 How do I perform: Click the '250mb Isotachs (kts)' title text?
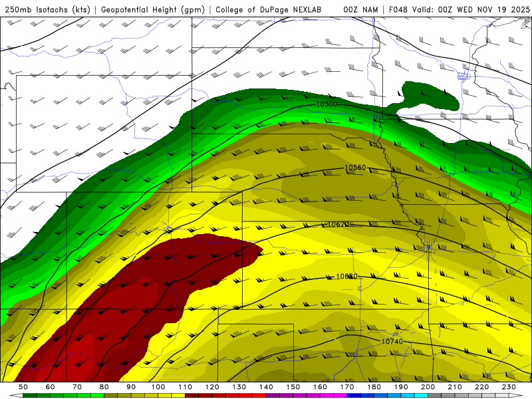click(x=48, y=10)
